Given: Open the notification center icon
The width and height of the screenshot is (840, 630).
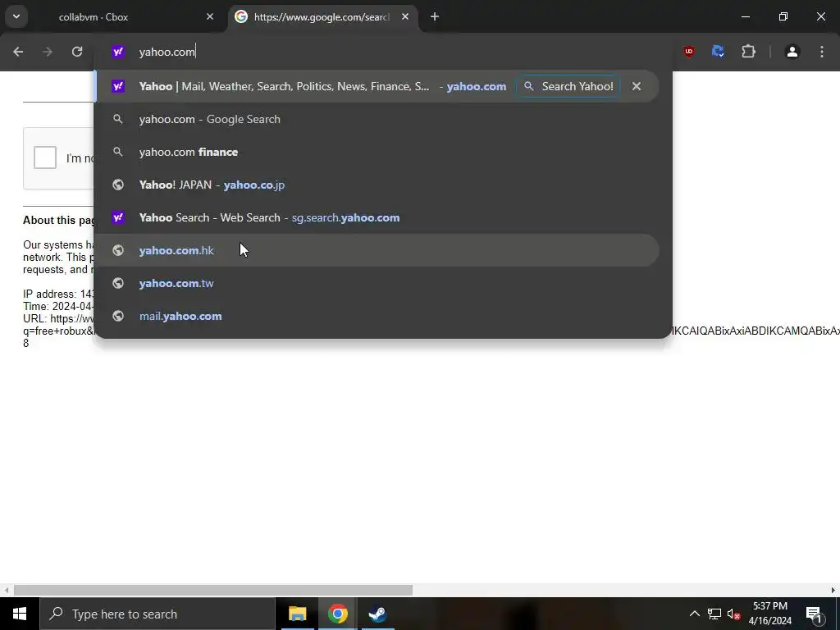Looking at the screenshot, I should pyautogui.click(x=814, y=614).
